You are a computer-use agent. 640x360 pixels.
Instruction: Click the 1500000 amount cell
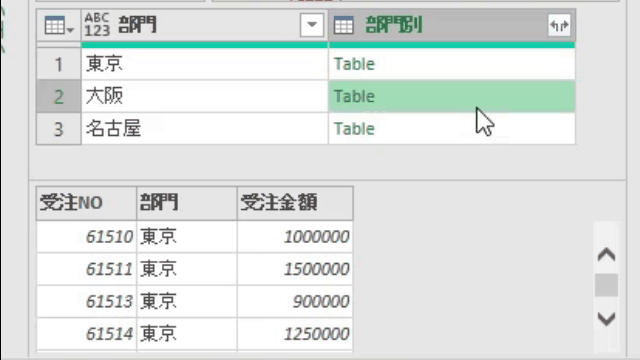tap(295, 269)
